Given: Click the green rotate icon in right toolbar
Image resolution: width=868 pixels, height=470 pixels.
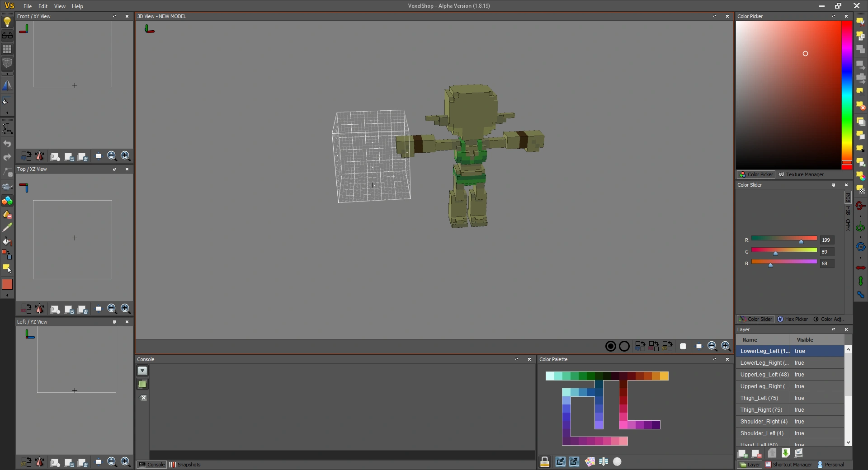Looking at the screenshot, I should pyautogui.click(x=861, y=226).
